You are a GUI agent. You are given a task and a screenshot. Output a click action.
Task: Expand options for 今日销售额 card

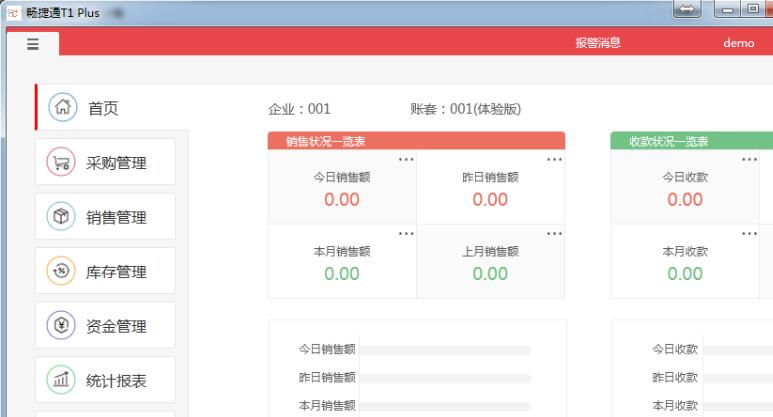(406, 160)
